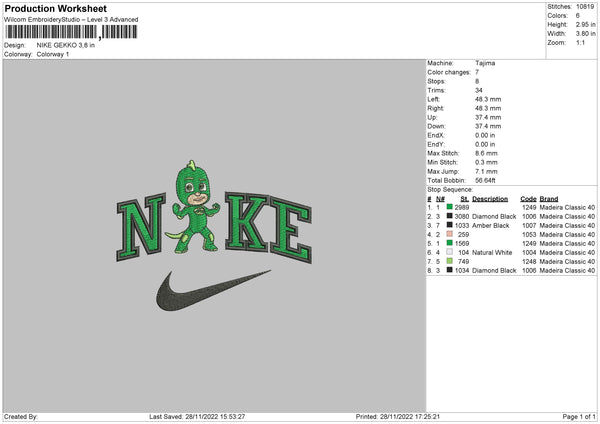Image resolution: width=600 pixels, height=424 pixels.
Task: Pick the Amber Black color swatch
Action: coord(450,225)
